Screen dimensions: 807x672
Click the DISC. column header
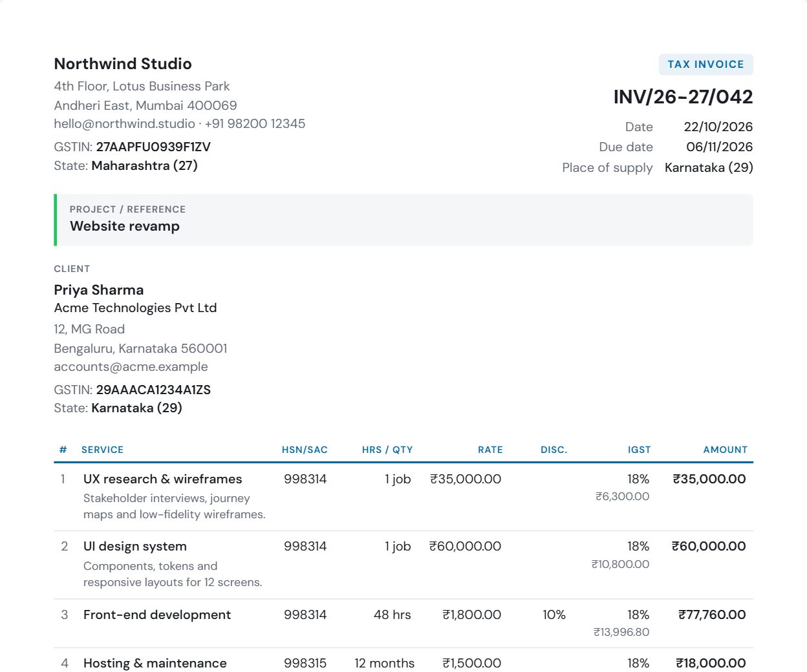pyautogui.click(x=554, y=450)
